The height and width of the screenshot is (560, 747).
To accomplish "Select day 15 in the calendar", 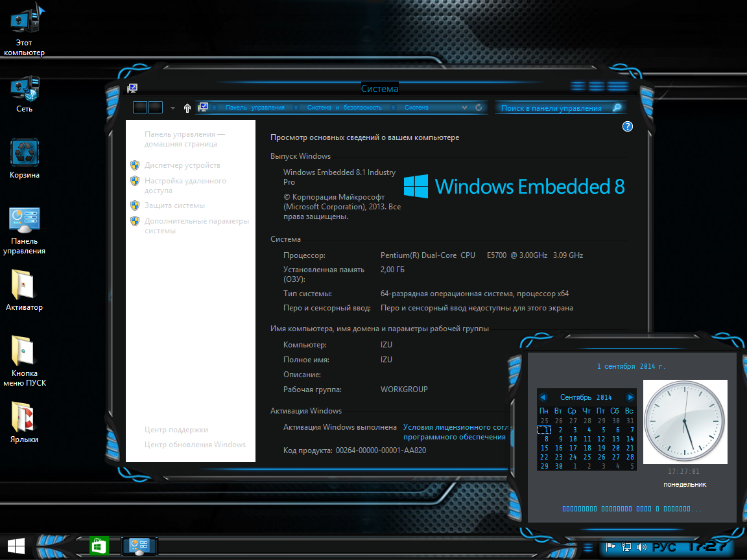I will click(x=545, y=448).
